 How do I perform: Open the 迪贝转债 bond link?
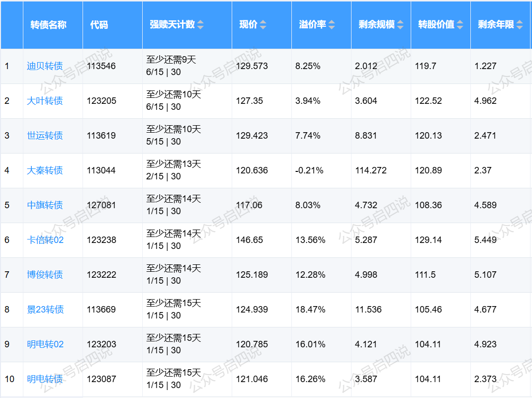[x=45, y=66]
